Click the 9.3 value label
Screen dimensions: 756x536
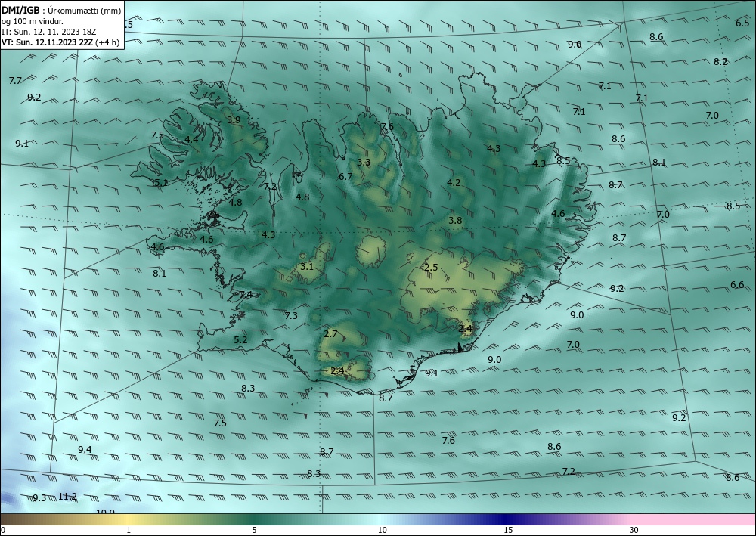pyautogui.click(x=39, y=498)
